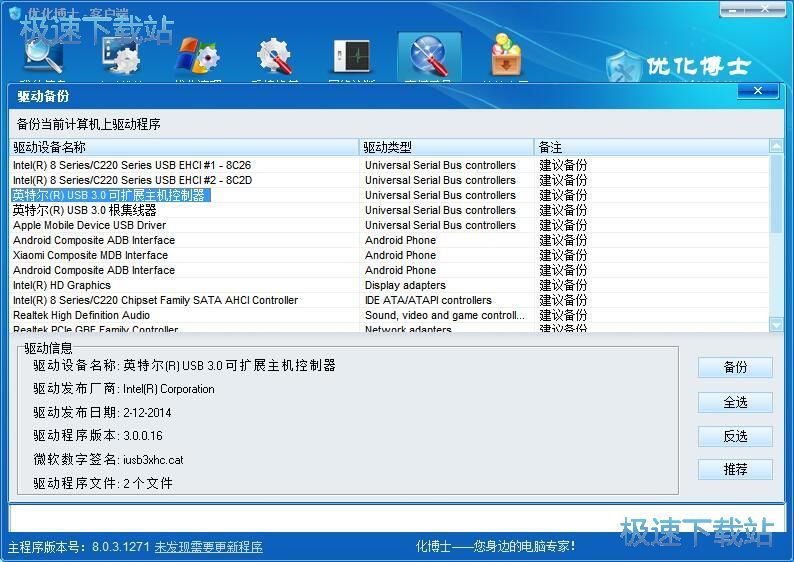
Task: Click the 反选 button
Action: tap(735, 436)
